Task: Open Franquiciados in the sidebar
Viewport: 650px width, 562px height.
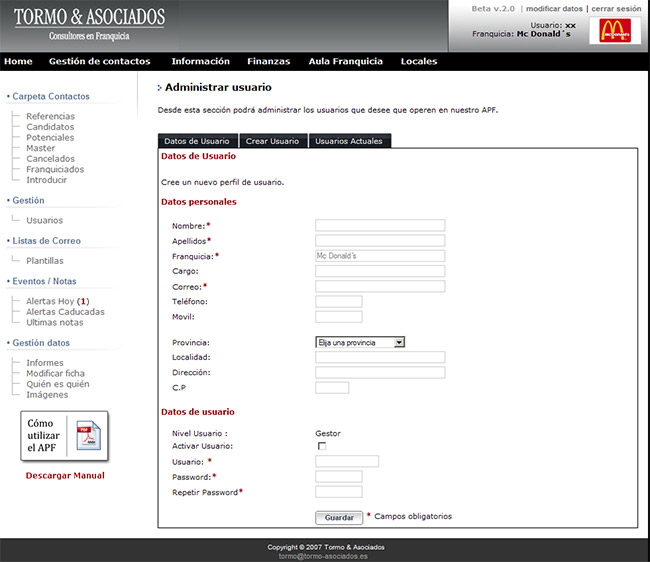Action: click(55, 169)
